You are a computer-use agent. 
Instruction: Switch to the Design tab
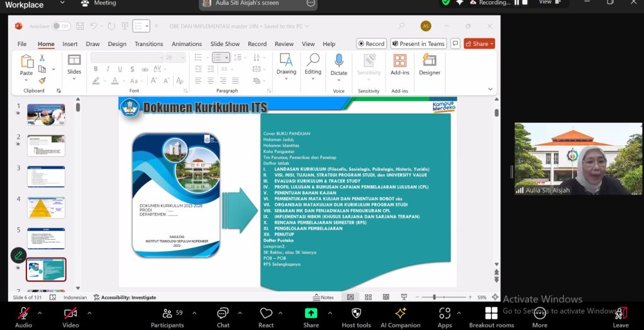(x=117, y=44)
